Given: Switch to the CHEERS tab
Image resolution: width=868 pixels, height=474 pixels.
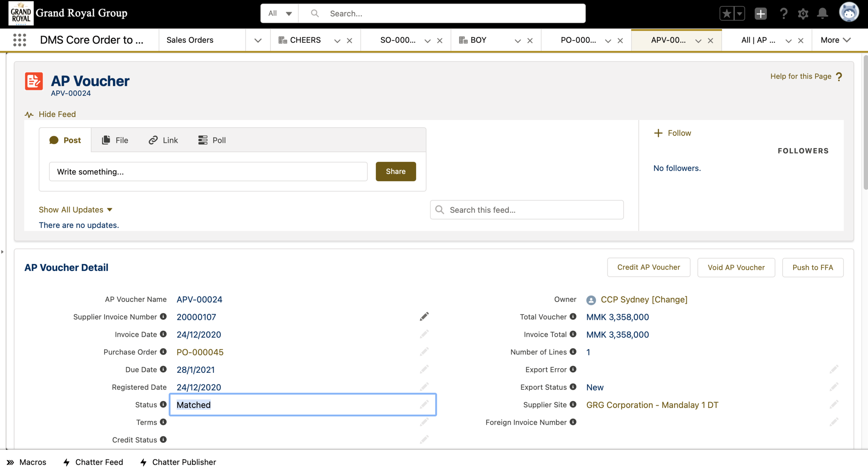Looking at the screenshot, I should [305, 40].
